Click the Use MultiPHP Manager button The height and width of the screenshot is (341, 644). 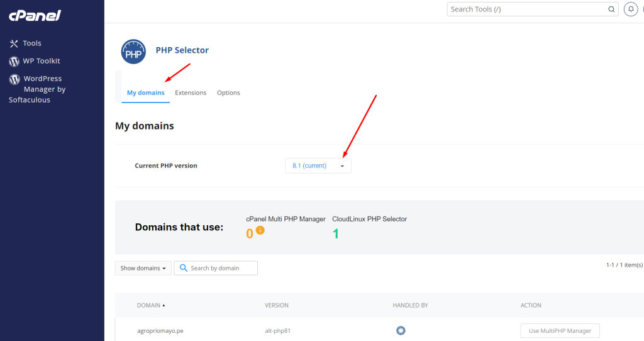pyautogui.click(x=560, y=331)
